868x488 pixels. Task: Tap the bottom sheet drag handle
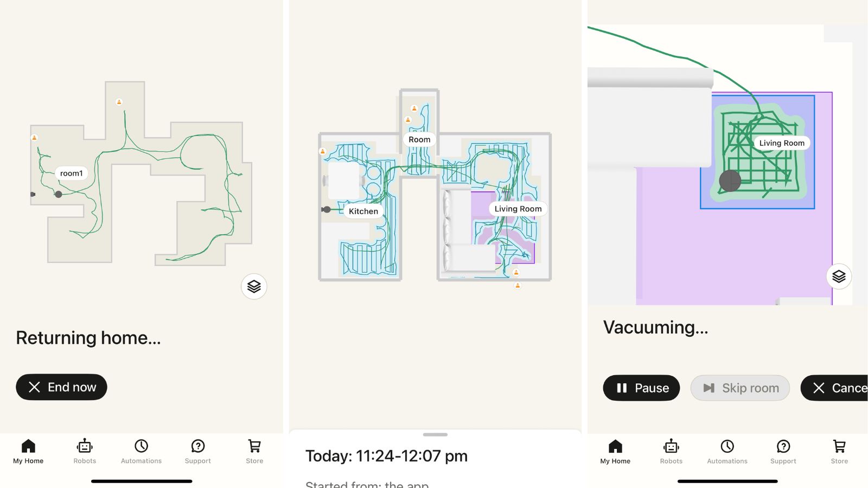tap(435, 434)
